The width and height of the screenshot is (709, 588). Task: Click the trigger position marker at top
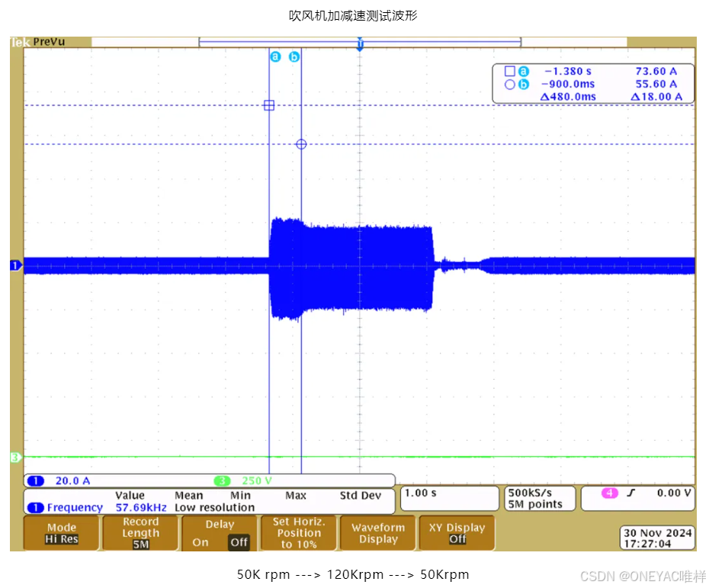360,44
